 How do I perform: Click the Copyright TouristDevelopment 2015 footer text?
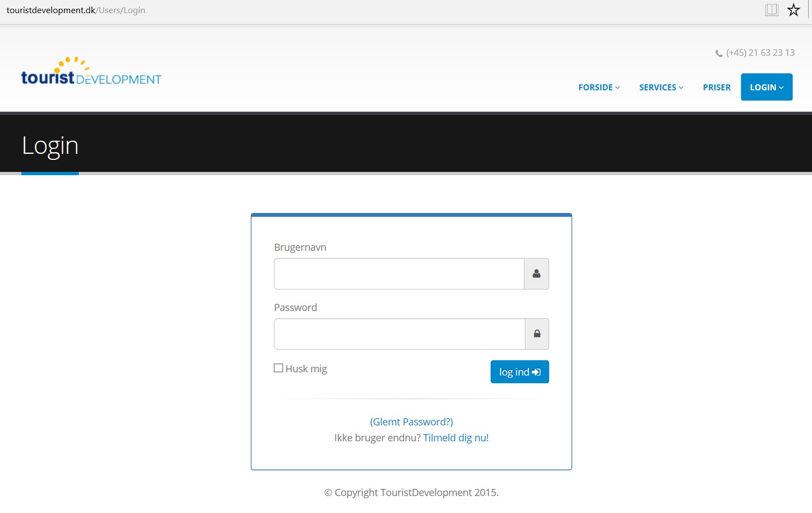pyautogui.click(x=411, y=492)
